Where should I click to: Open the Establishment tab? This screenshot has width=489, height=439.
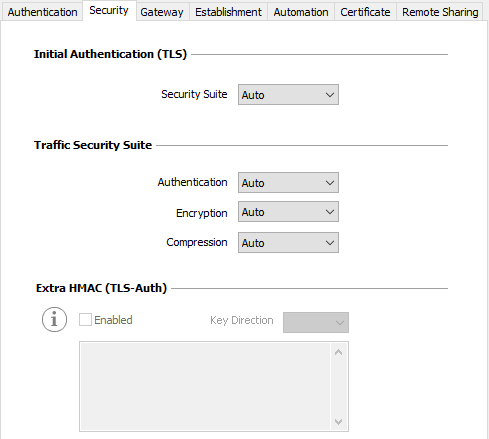[x=228, y=12]
